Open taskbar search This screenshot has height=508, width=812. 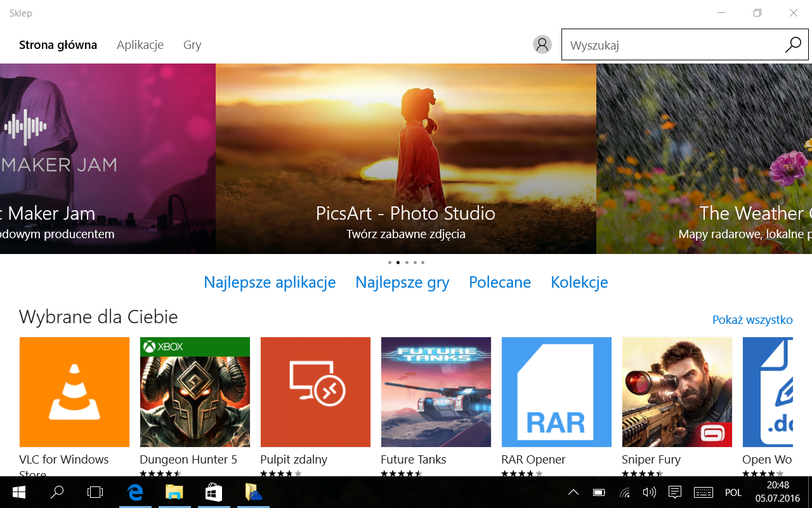57,492
